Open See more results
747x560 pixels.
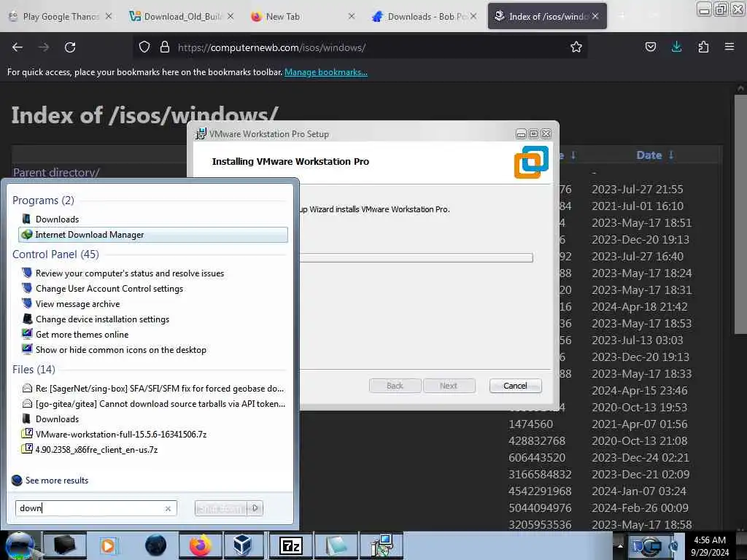pos(57,480)
